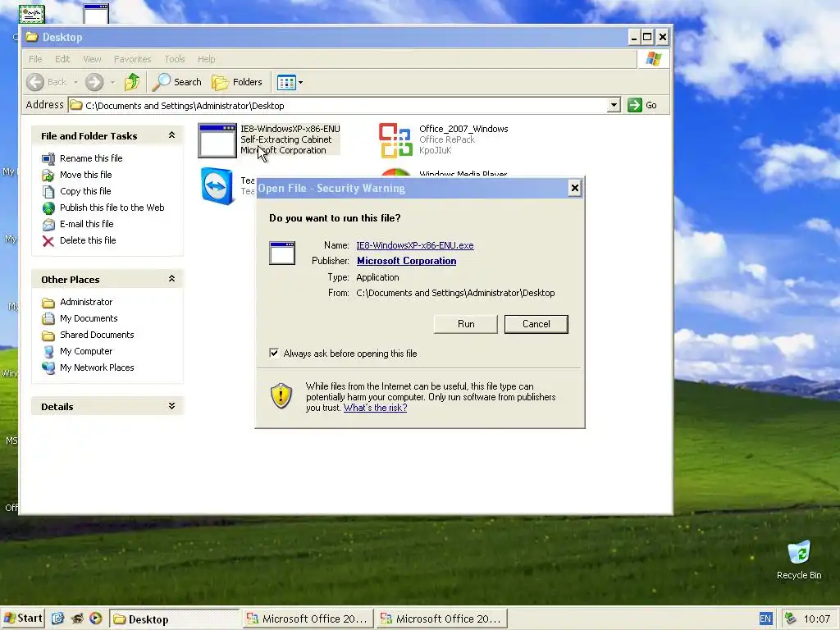
Task: Click the Safely Remove Hardware tray icon
Action: coord(790,619)
